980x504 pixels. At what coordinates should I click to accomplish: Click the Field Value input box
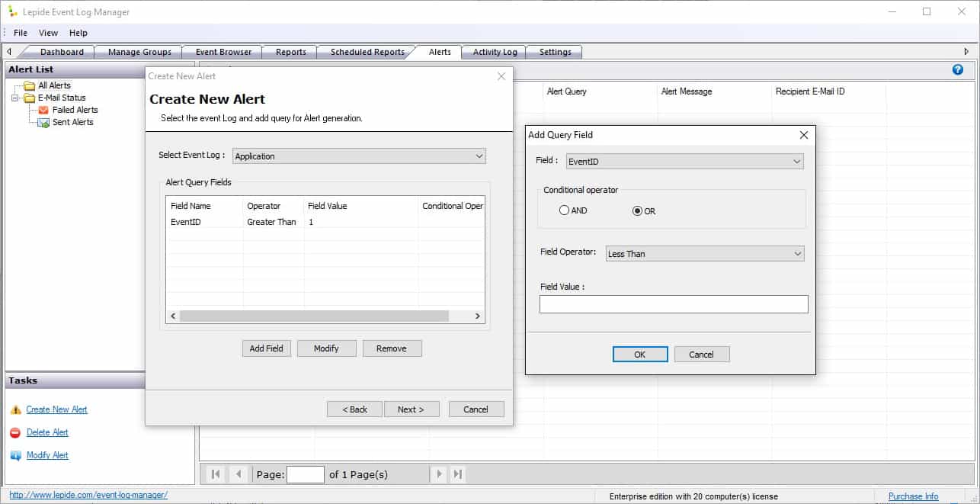click(x=674, y=304)
